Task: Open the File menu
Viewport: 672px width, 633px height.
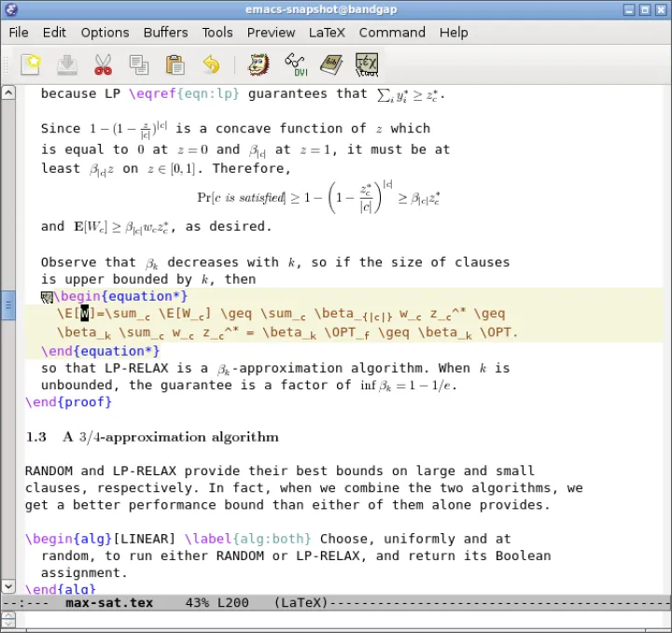Action: 19,32
